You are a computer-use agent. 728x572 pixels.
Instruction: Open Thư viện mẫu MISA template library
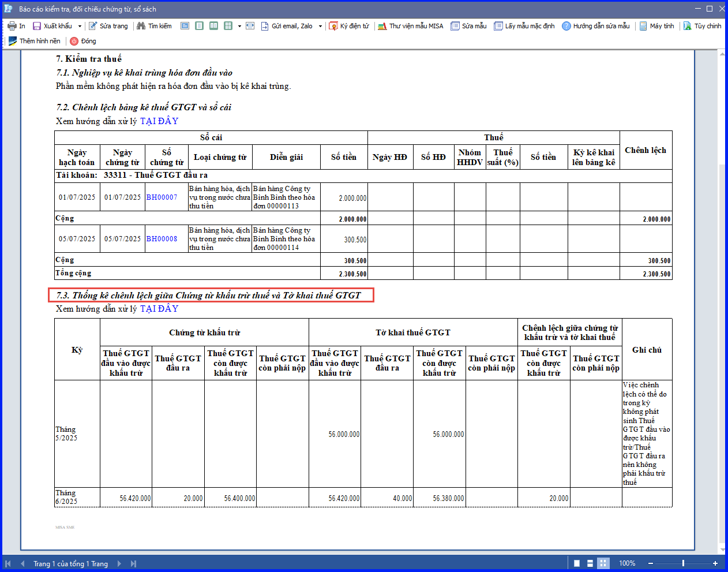[x=411, y=26]
